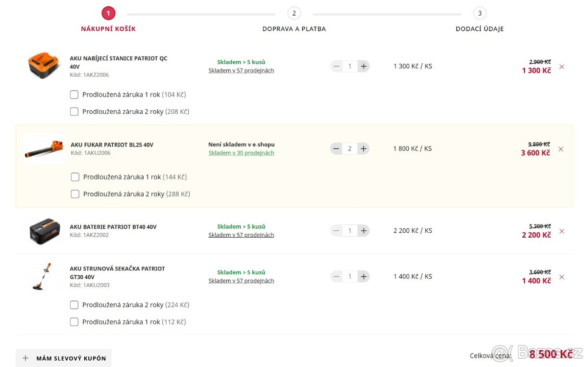Check 2-year extended warranty for 288 Kč
This screenshot has width=588, height=367.
tap(75, 194)
